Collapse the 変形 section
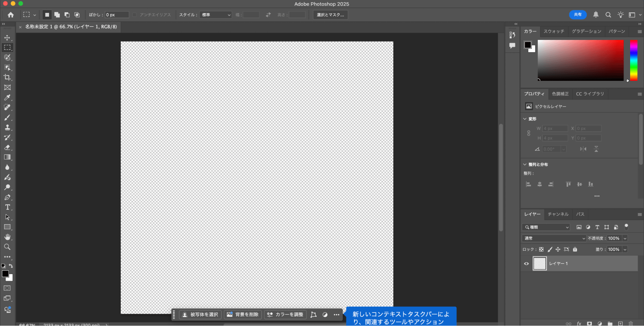 (525, 119)
